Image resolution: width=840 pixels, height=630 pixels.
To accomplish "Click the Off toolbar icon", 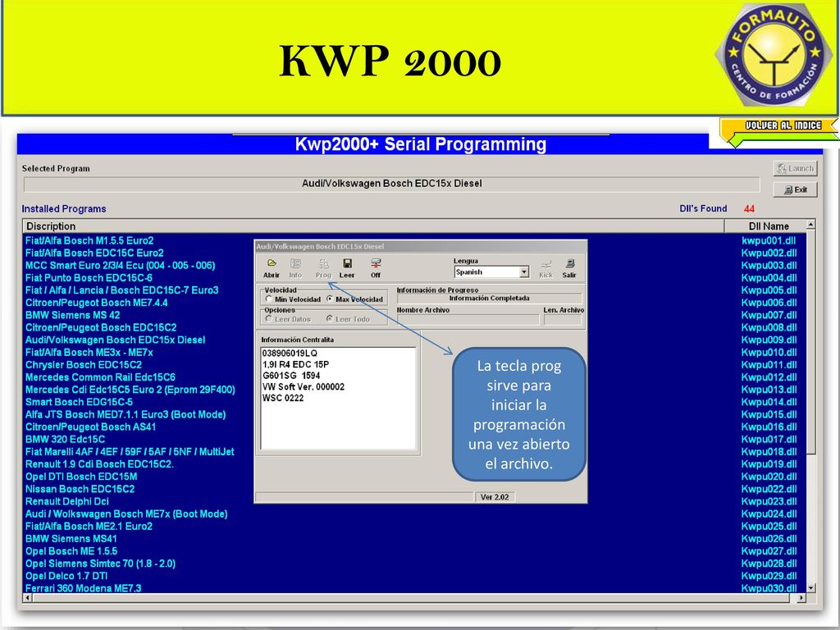I will 376,268.
